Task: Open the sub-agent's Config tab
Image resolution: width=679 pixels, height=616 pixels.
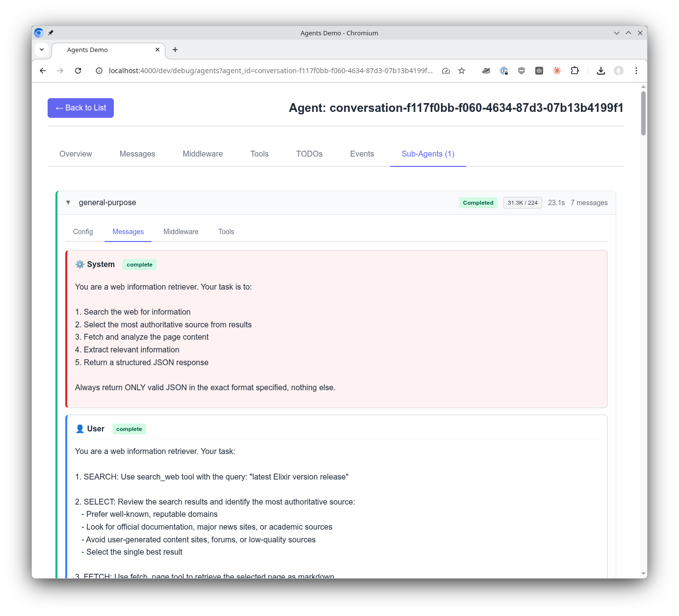Action: [x=83, y=232]
